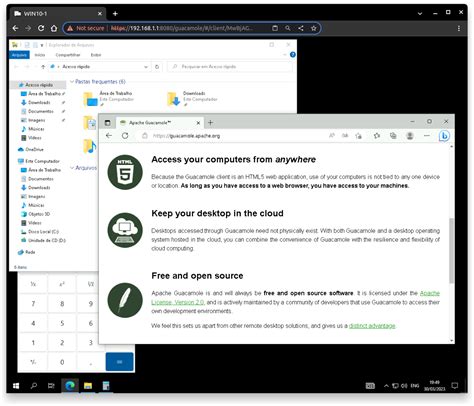This screenshot has width=474, height=406.
Task: Open Edge tab actions menu icon
Action: 107,123
